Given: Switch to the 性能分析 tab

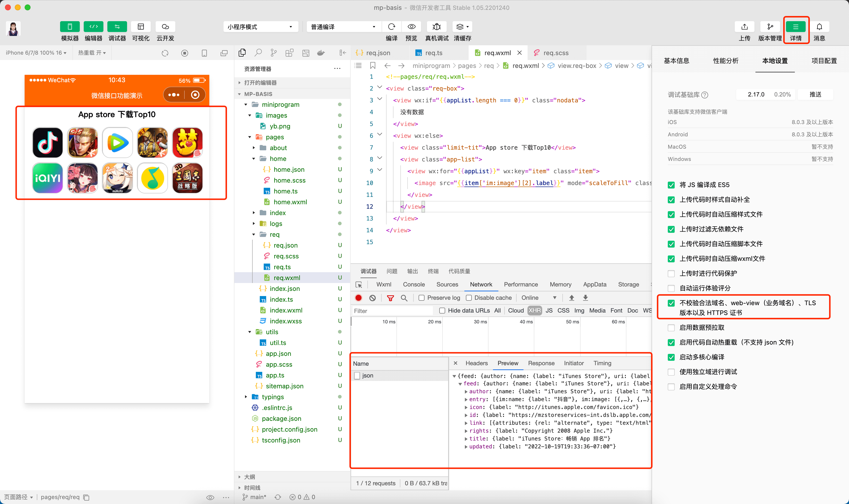Looking at the screenshot, I should coord(726,61).
